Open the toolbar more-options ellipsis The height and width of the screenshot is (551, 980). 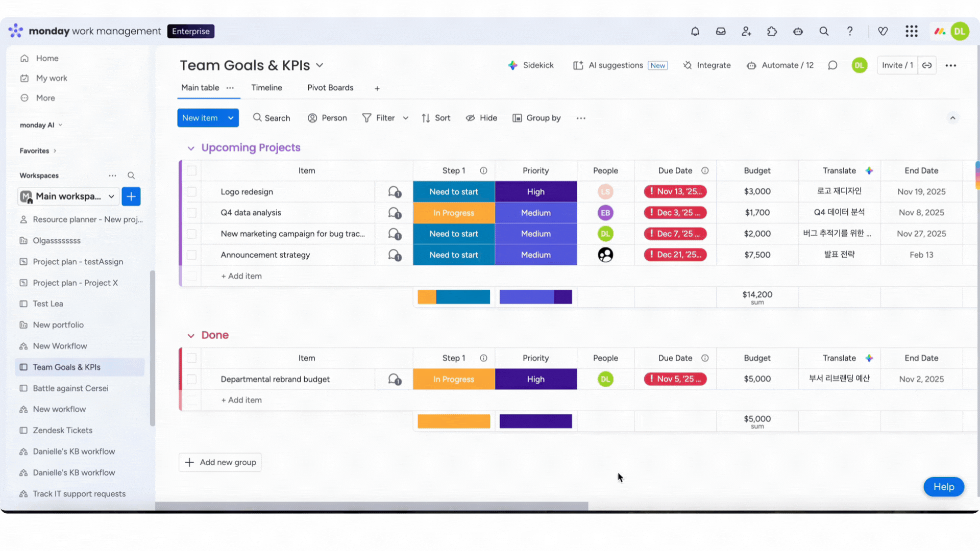(x=581, y=118)
